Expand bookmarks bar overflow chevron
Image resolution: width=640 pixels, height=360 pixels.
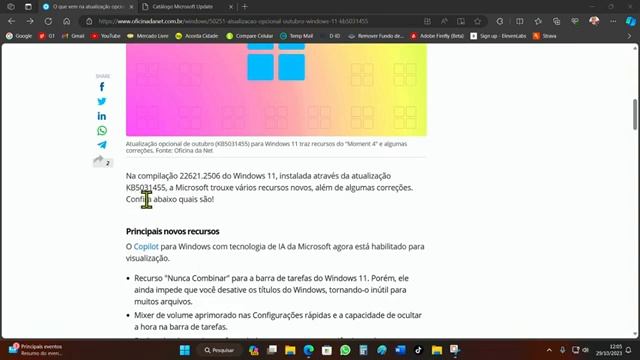point(629,36)
